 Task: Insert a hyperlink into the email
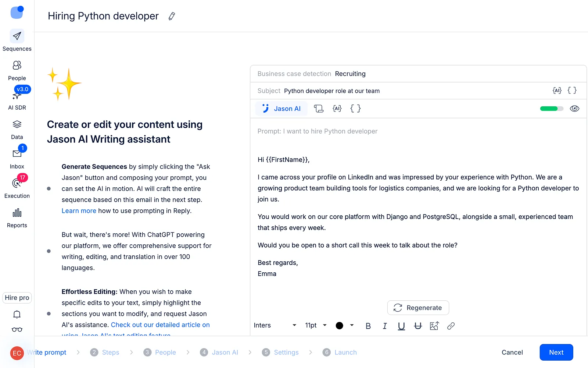pyautogui.click(x=451, y=326)
